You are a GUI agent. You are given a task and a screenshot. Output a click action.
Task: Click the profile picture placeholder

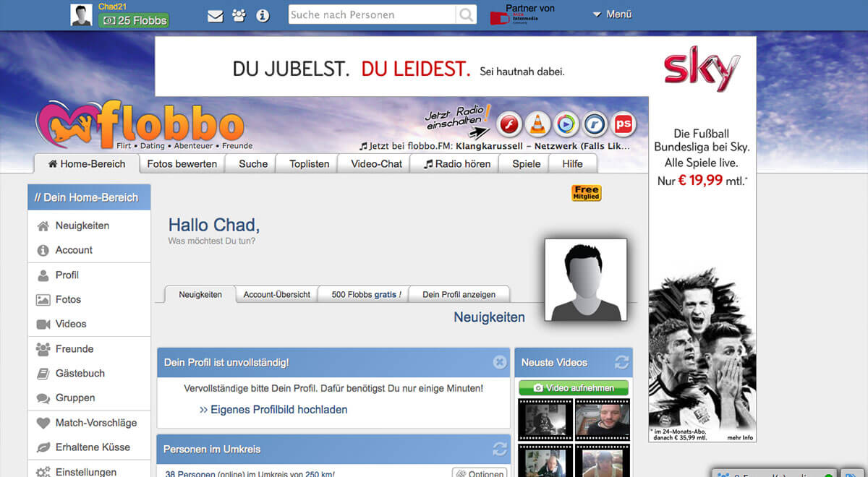586,280
